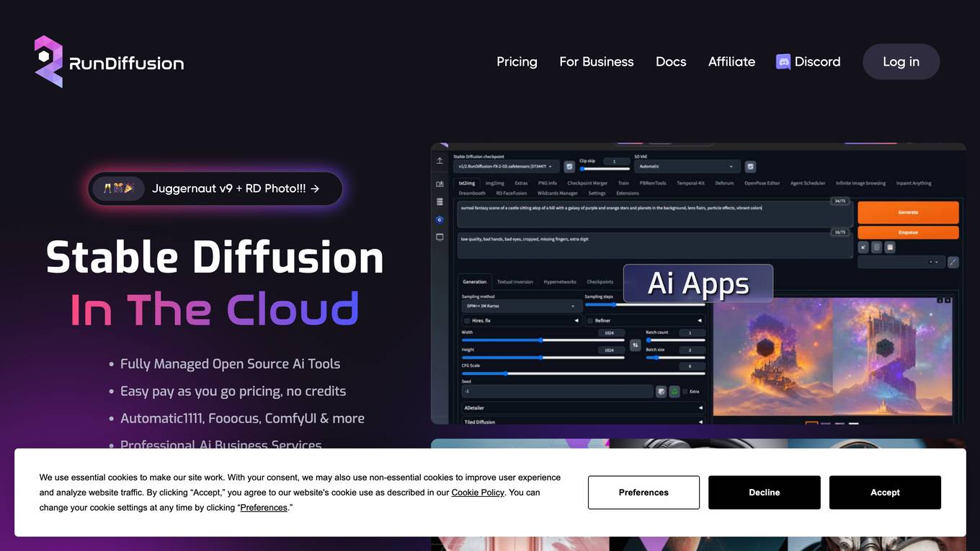Switch to the img2img tab

pyautogui.click(x=495, y=183)
